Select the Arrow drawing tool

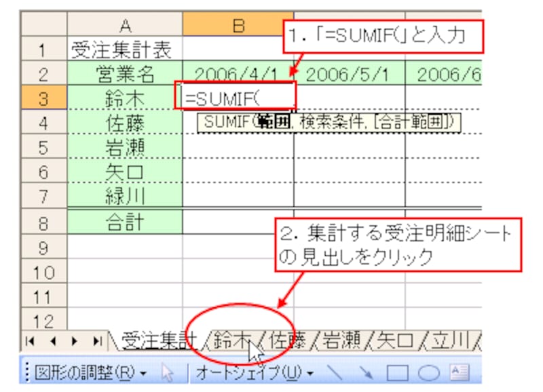pos(366,374)
